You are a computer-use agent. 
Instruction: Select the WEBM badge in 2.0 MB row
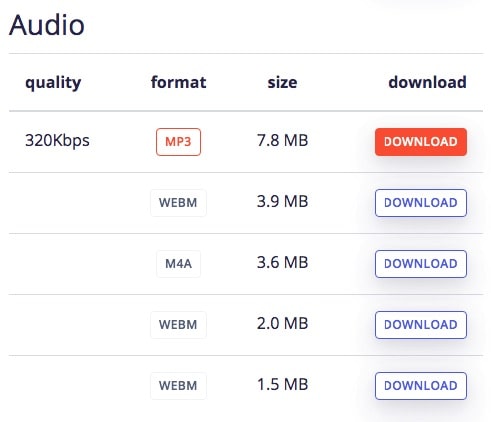[x=178, y=325]
